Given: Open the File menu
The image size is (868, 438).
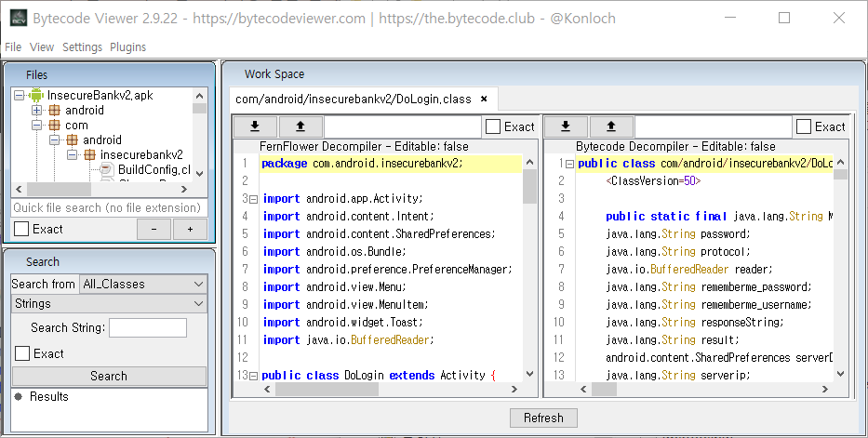Looking at the screenshot, I should 13,47.
